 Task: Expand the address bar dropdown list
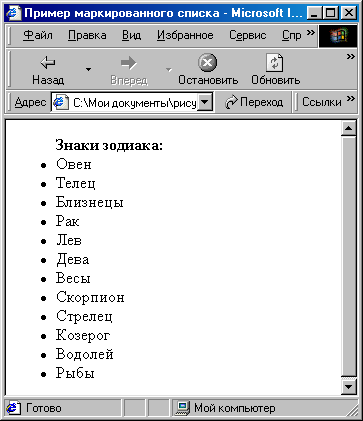[x=205, y=102]
